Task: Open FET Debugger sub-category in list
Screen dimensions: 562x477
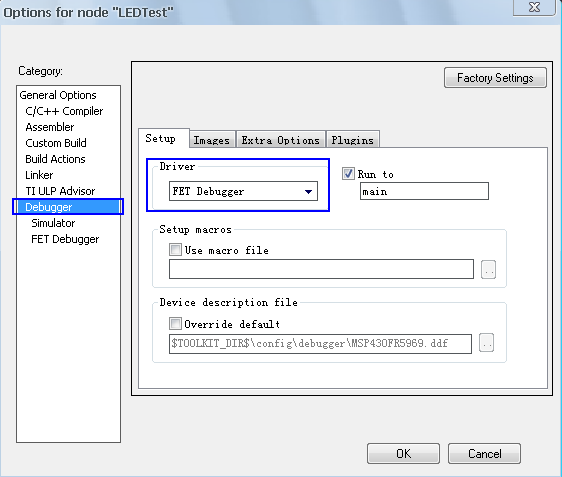Action: pyautogui.click(x=65, y=239)
